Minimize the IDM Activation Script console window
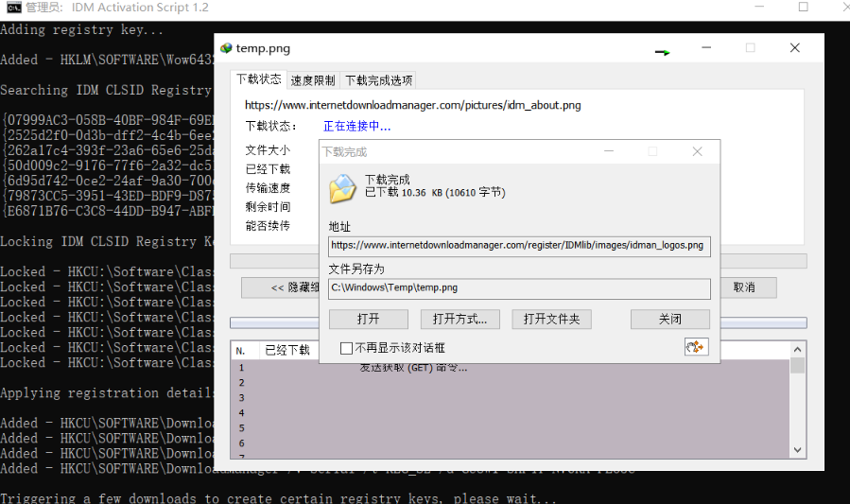Viewport: 850px width, 504px height. point(759,7)
